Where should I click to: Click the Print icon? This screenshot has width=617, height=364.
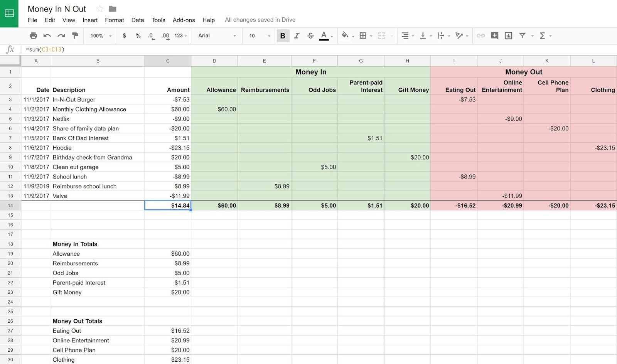34,35
